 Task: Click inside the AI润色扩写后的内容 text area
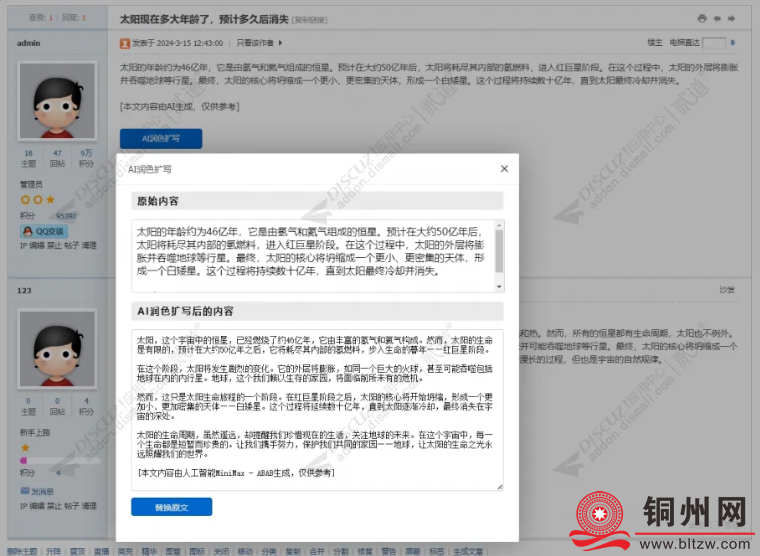[x=317, y=410]
